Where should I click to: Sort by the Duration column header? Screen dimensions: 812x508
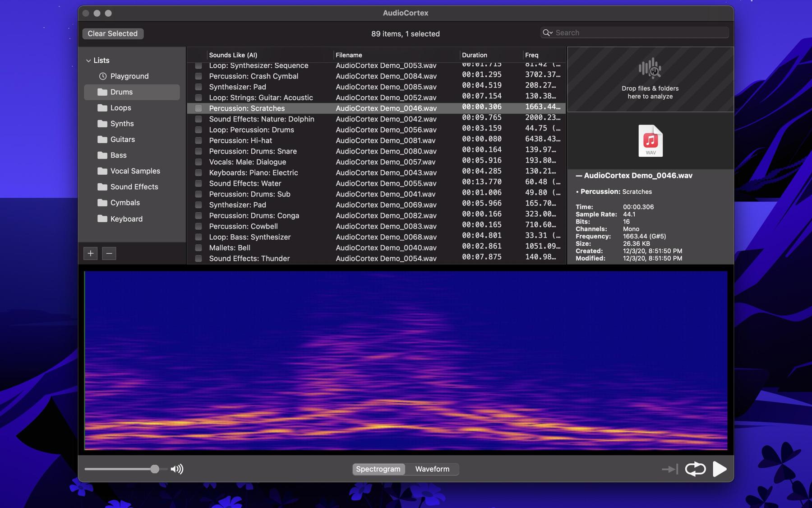tap(474, 55)
